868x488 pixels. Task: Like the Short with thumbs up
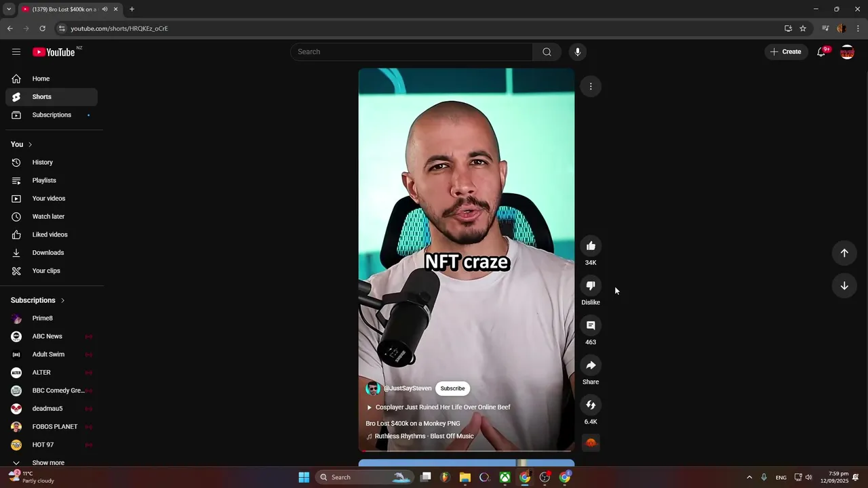coord(591,246)
